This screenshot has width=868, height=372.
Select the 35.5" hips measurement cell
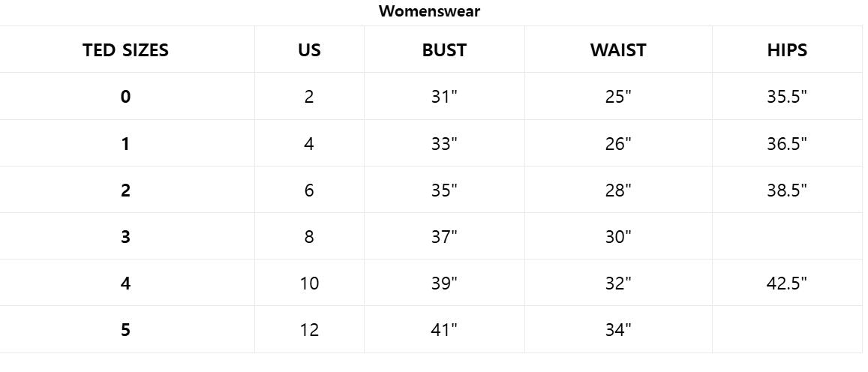point(787,97)
